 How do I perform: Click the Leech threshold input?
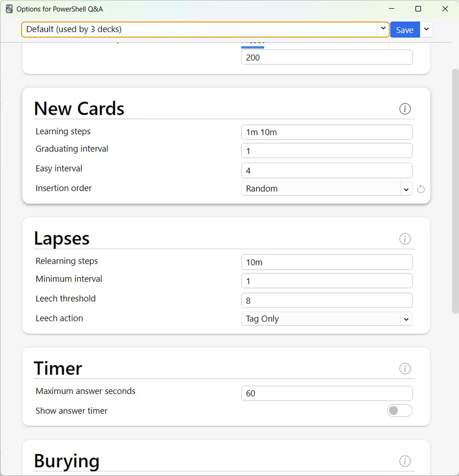[326, 300]
